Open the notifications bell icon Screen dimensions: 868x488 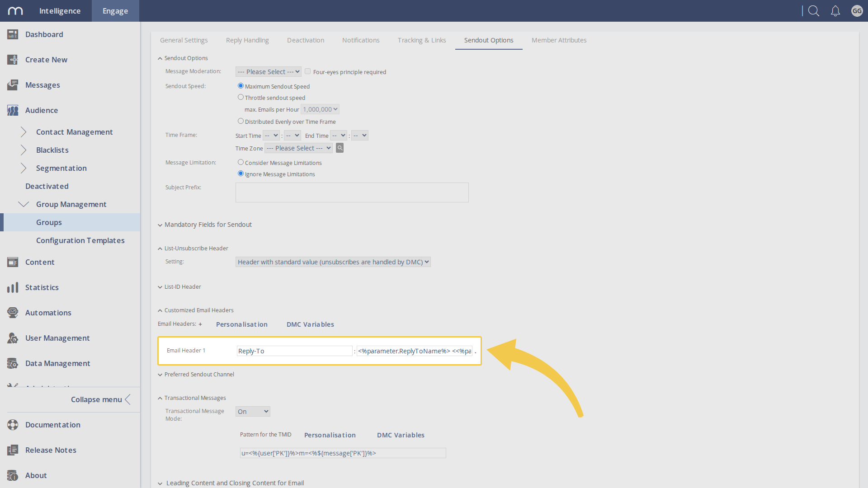(x=835, y=11)
